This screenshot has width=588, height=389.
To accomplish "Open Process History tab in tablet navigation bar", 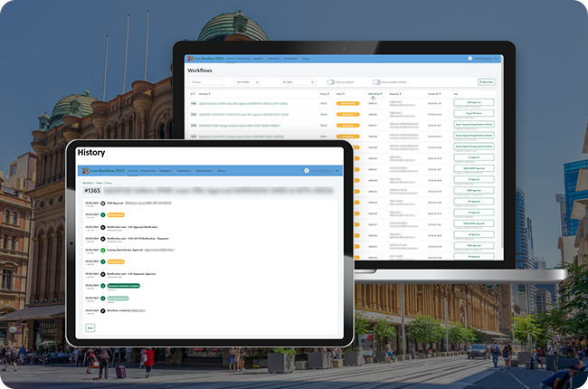I will pos(148,171).
